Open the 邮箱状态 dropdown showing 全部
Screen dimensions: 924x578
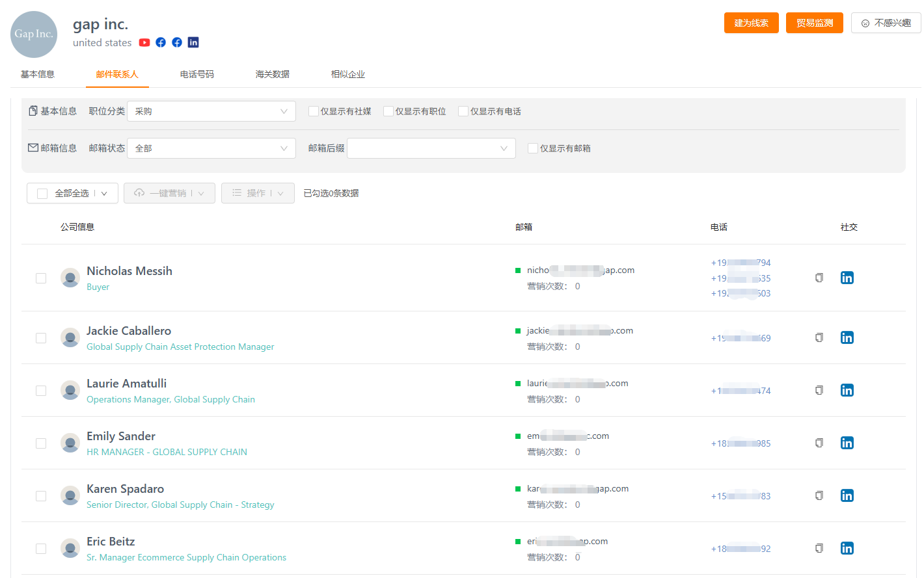tap(211, 148)
